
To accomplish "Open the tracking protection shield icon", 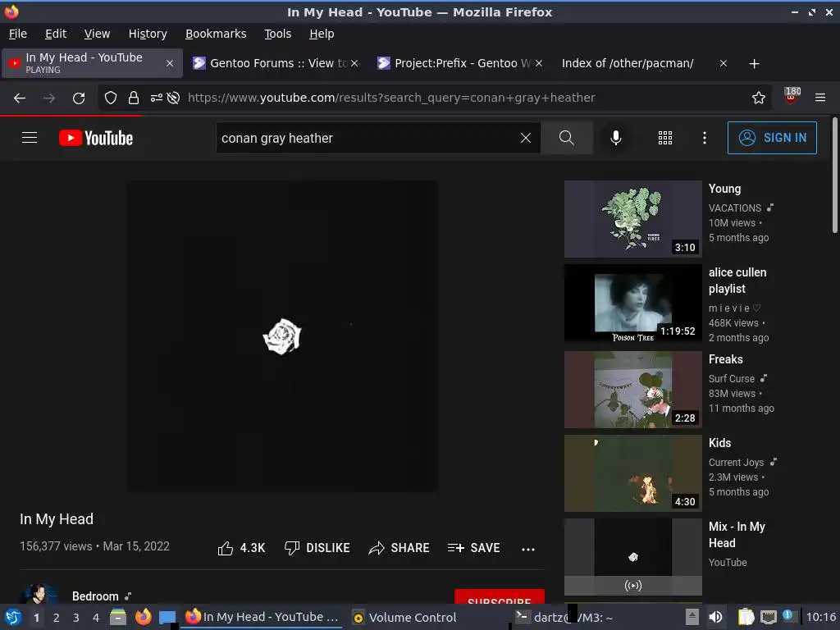I will pyautogui.click(x=111, y=98).
